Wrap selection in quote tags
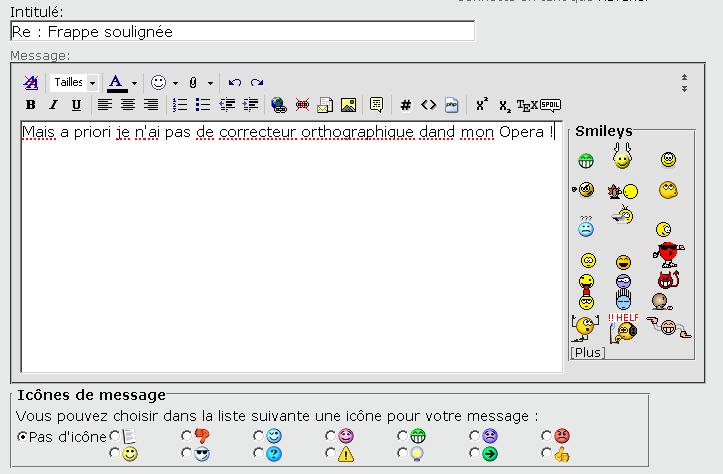This screenshot has height=474, width=723. 377,105
